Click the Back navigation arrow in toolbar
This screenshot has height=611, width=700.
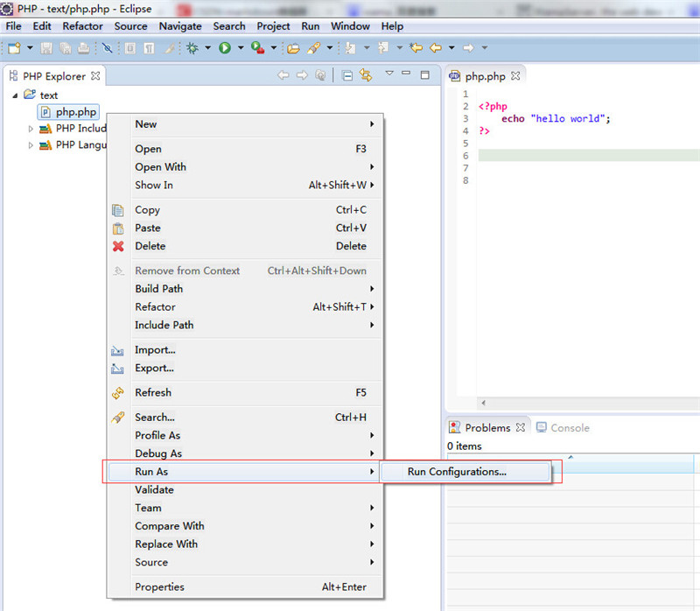435,48
